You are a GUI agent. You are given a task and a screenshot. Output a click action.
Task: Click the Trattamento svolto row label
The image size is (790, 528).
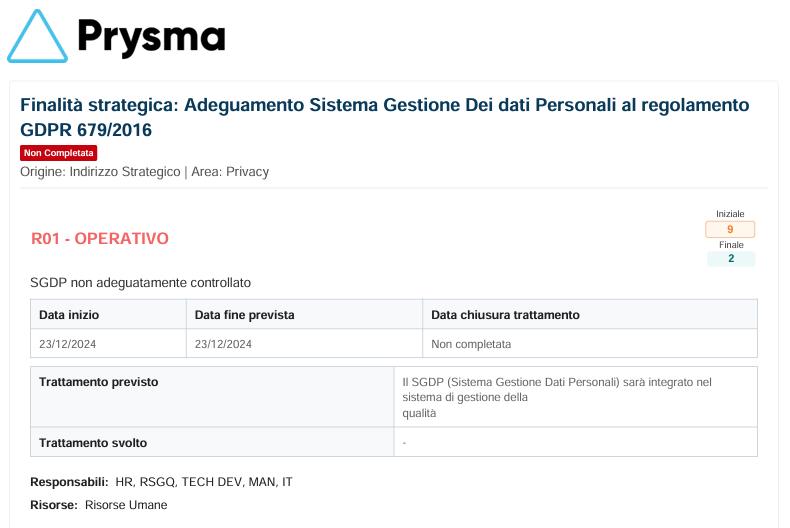coord(93,442)
